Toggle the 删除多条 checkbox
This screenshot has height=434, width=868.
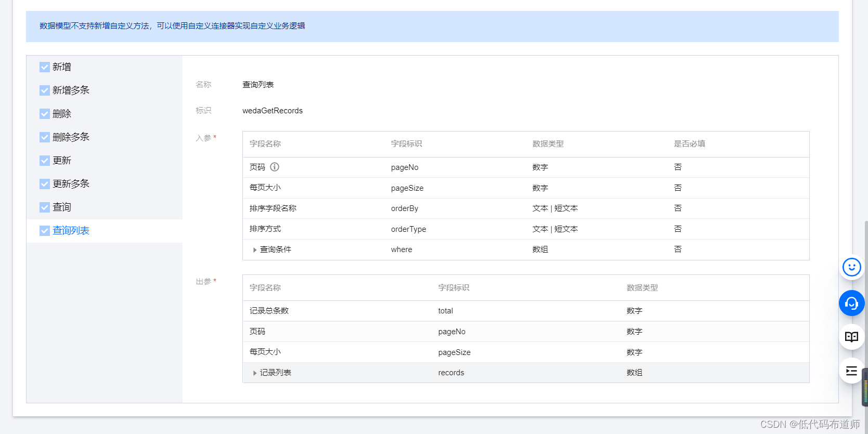(x=45, y=137)
